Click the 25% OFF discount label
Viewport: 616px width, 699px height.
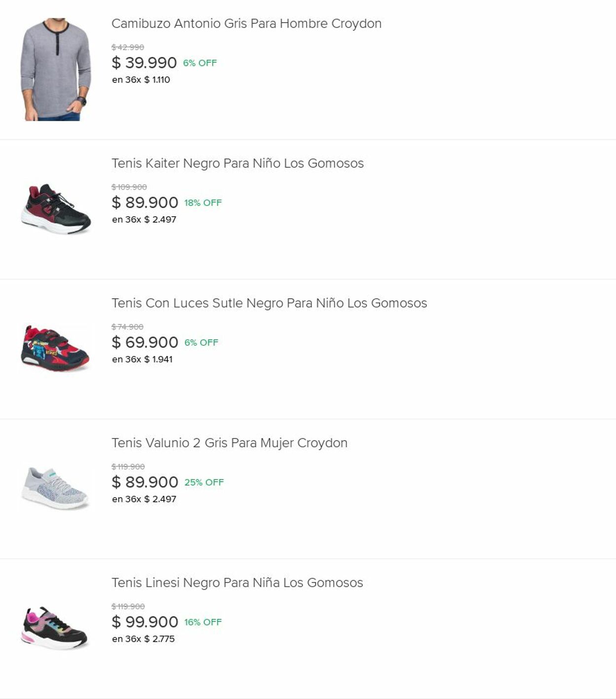(204, 483)
